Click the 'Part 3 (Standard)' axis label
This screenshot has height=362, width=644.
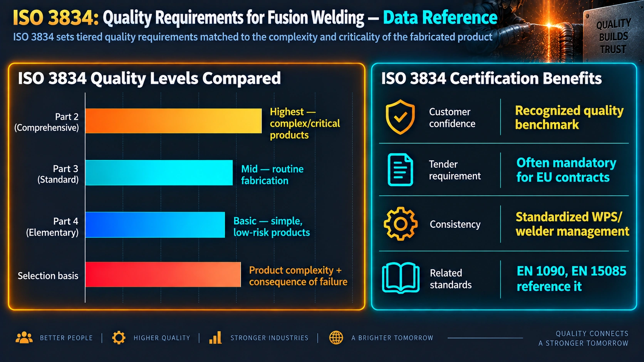click(58, 174)
